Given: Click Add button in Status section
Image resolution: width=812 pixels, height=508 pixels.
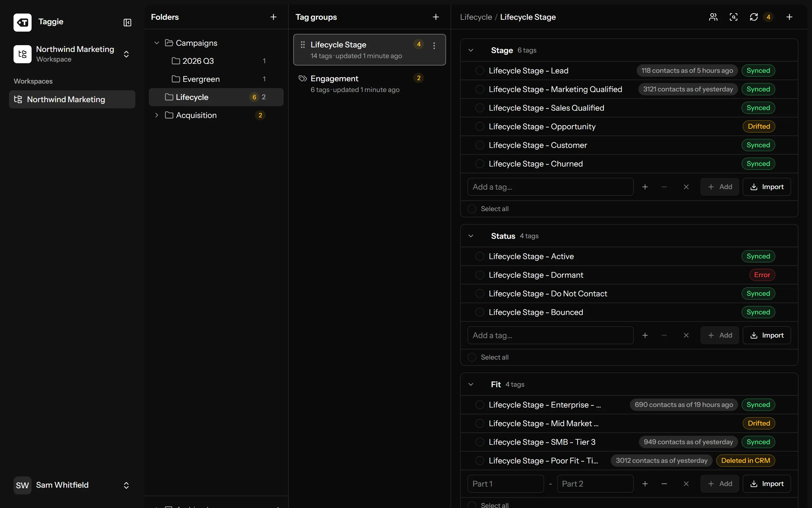Looking at the screenshot, I should pyautogui.click(x=720, y=335).
